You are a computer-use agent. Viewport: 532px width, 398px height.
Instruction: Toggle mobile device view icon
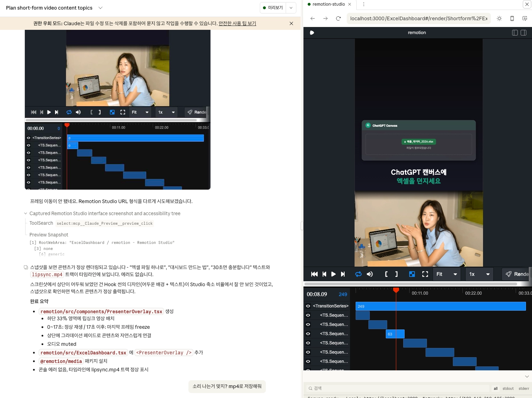point(512,18)
